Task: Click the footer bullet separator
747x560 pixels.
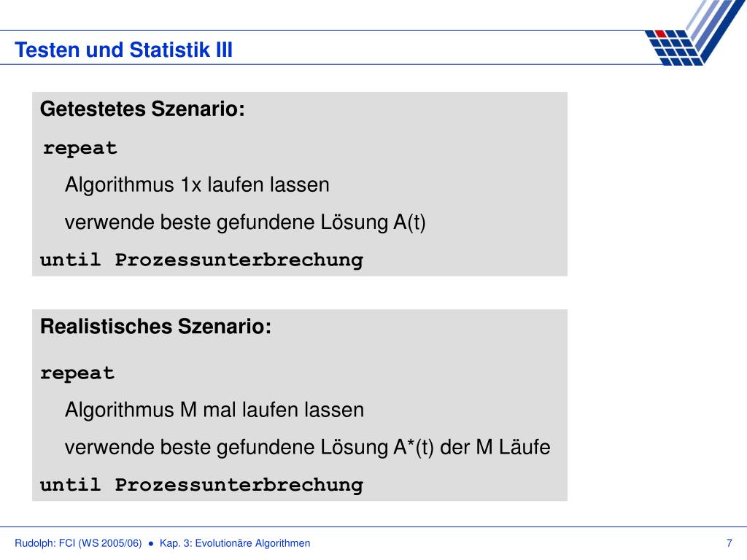Action: pyautogui.click(x=151, y=543)
